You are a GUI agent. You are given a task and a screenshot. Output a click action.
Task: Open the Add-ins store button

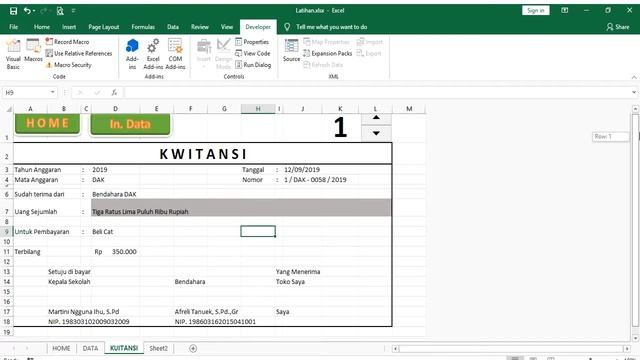[132, 54]
